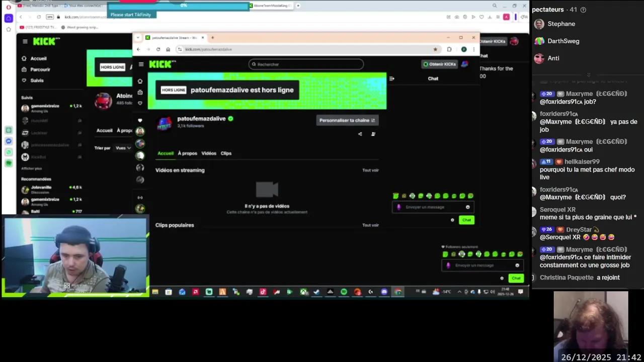Open the three-dot browser menu in front window

click(x=473, y=49)
